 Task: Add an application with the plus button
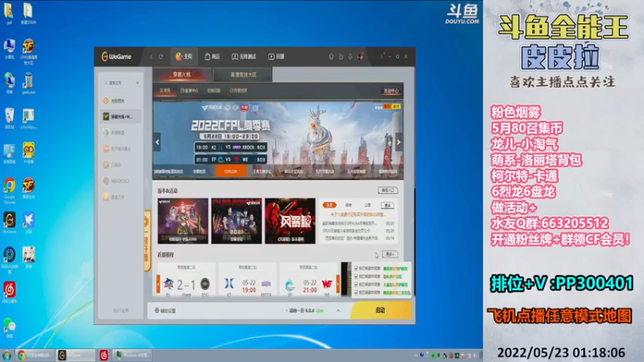coord(137,83)
